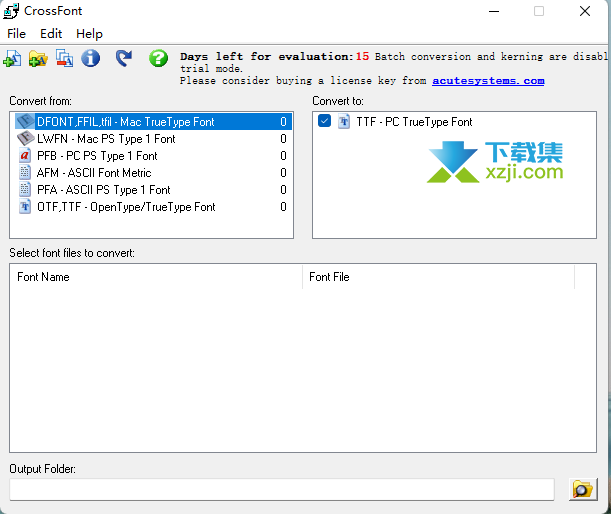611x514 pixels.
Task: Click the PFB red letter a icon
Action: 25,155
